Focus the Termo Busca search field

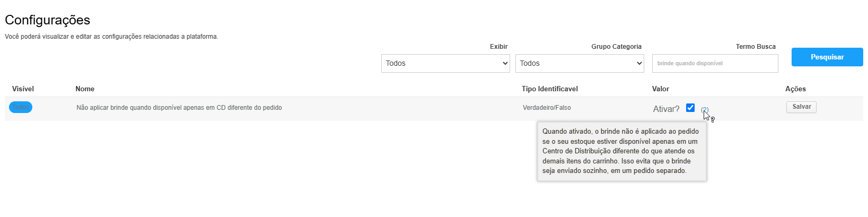[715, 63]
